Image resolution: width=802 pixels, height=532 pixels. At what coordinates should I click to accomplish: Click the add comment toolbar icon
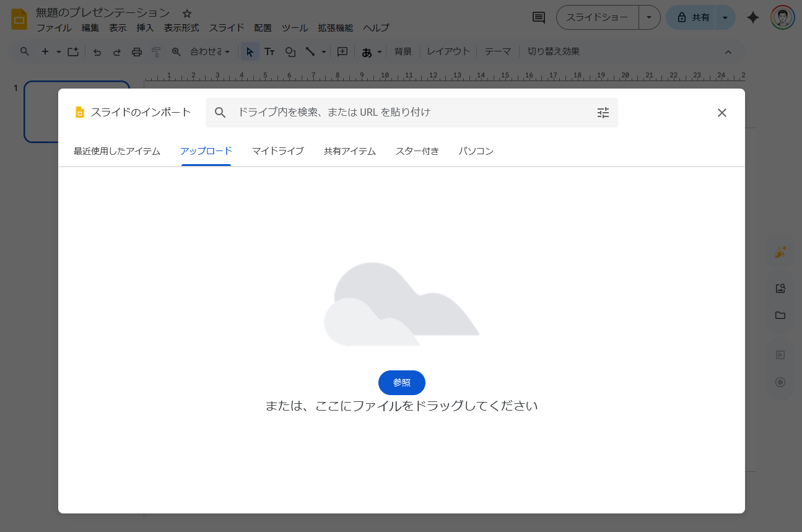[x=342, y=51]
